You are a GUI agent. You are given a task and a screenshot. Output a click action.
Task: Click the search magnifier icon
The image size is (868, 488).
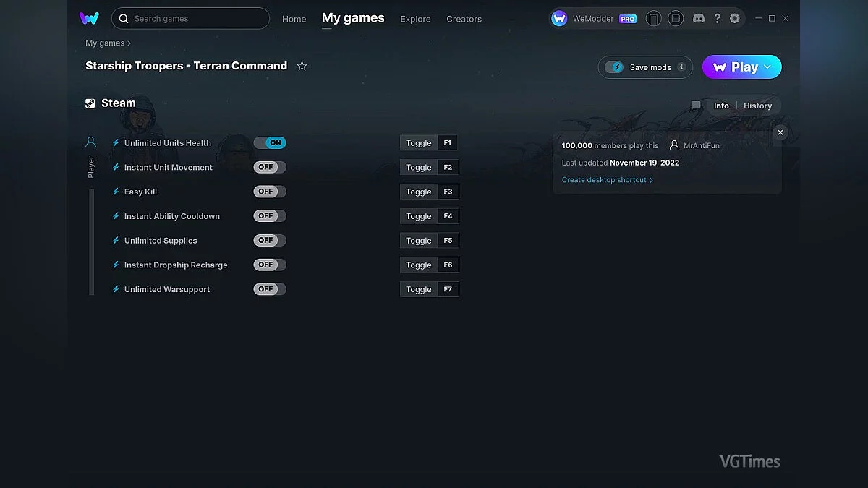coord(124,19)
